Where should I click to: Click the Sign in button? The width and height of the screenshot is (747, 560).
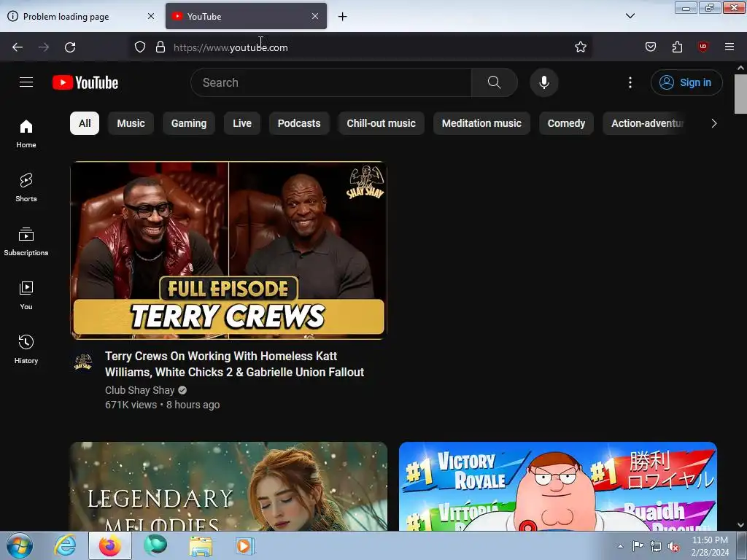coord(686,82)
